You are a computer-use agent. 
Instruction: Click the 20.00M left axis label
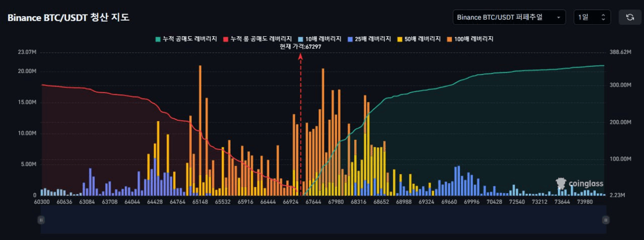(27, 71)
